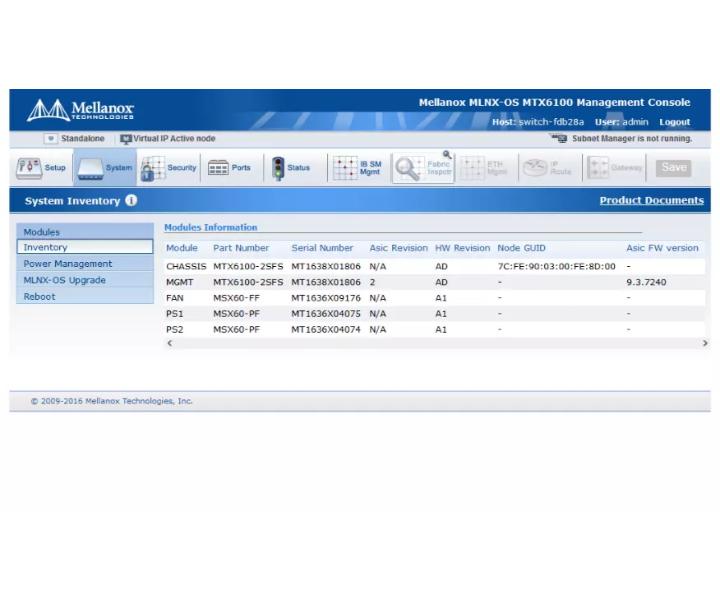Click firmware version 9.3.7240

pyautogui.click(x=646, y=282)
